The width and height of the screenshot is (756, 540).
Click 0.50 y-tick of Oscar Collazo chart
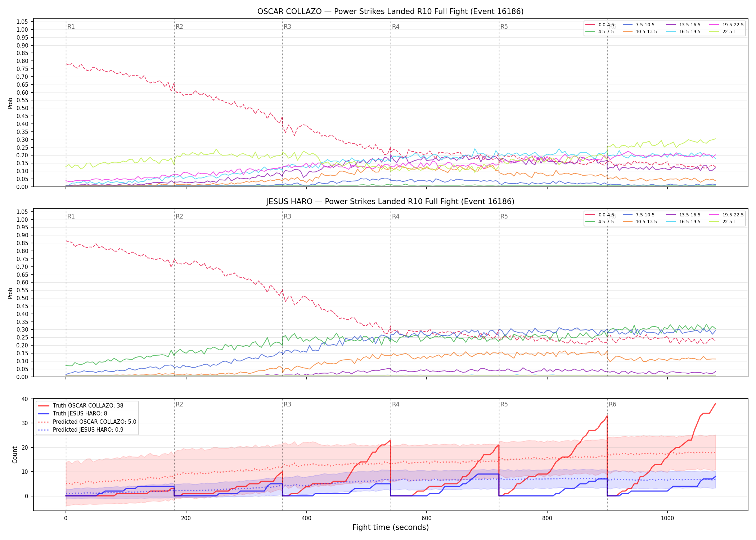22,108
